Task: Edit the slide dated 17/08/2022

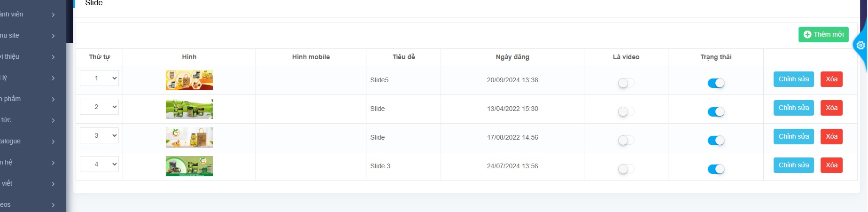Action: 793,136
